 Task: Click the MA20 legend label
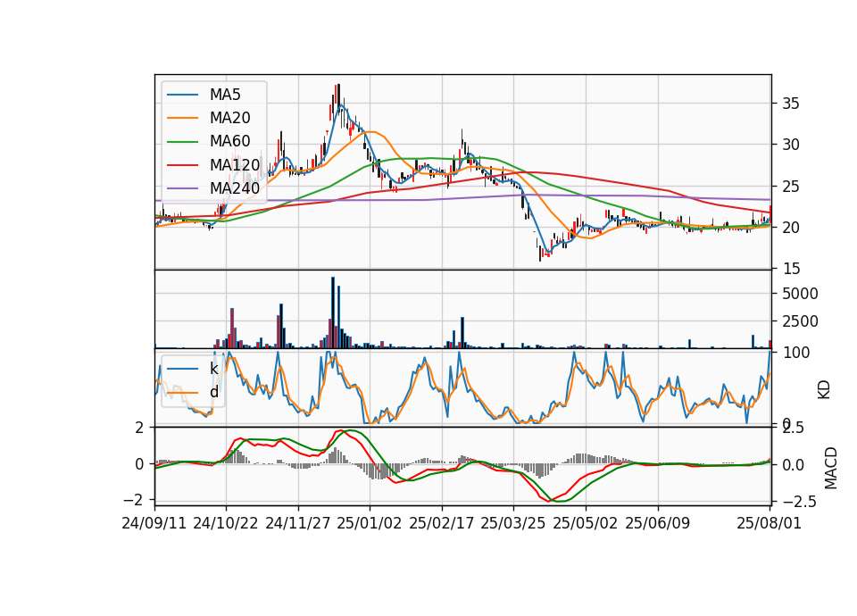[229, 118]
